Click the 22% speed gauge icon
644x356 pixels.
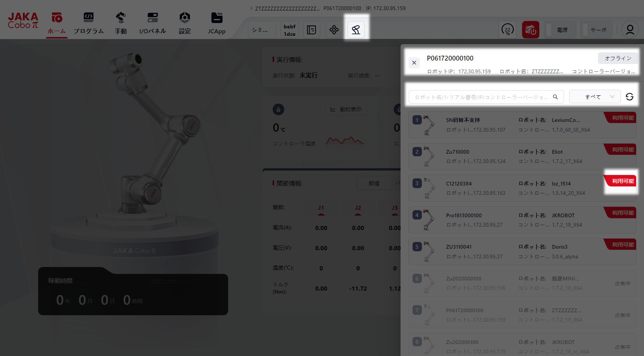(507, 30)
